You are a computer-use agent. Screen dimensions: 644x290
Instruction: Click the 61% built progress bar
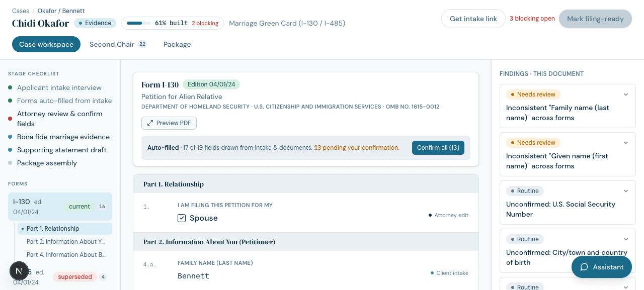point(138,23)
